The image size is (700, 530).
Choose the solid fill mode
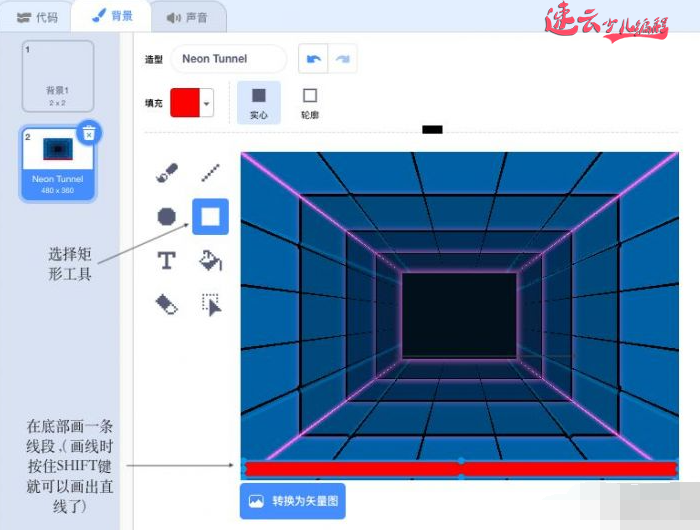click(x=258, y=102)
